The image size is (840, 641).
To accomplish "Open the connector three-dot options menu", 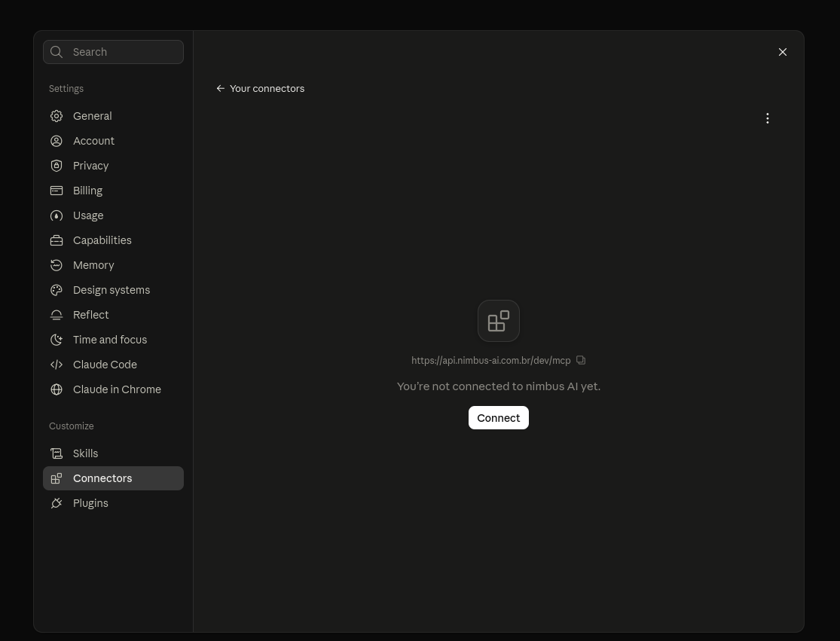I will [768, 118].
